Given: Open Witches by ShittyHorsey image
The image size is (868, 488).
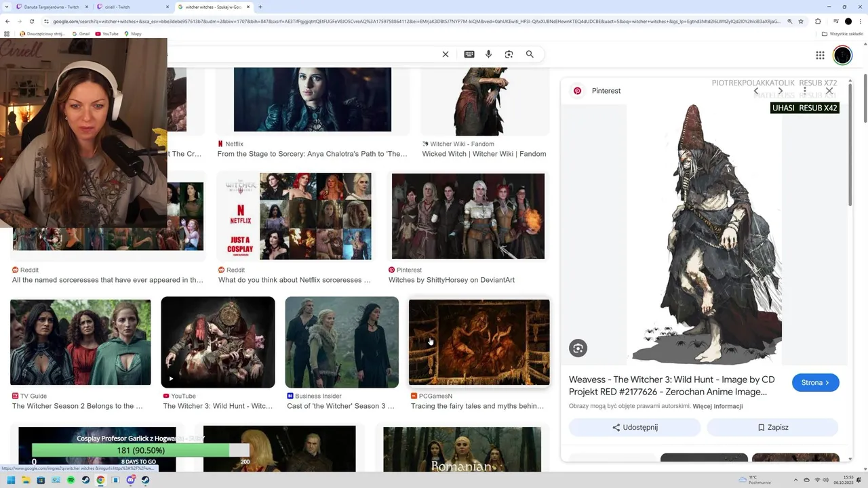Looking at the screenshot, I should click(468, 216).
